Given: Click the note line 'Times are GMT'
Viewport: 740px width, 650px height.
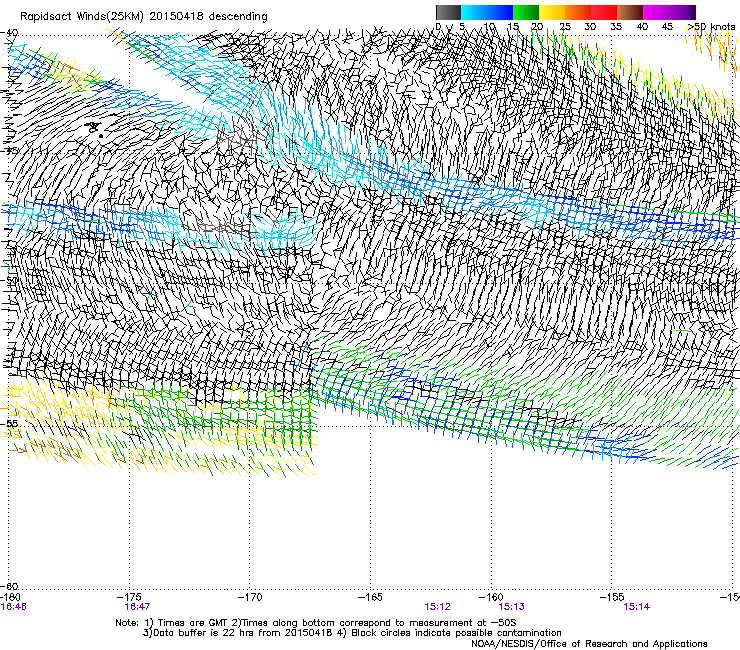Looking at the screenshot, I should point(193,623).
